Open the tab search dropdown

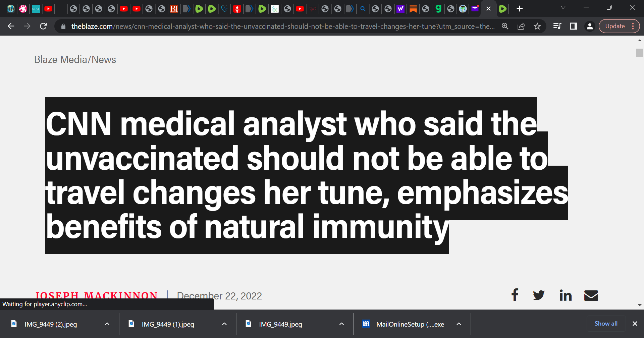(563, 7)
